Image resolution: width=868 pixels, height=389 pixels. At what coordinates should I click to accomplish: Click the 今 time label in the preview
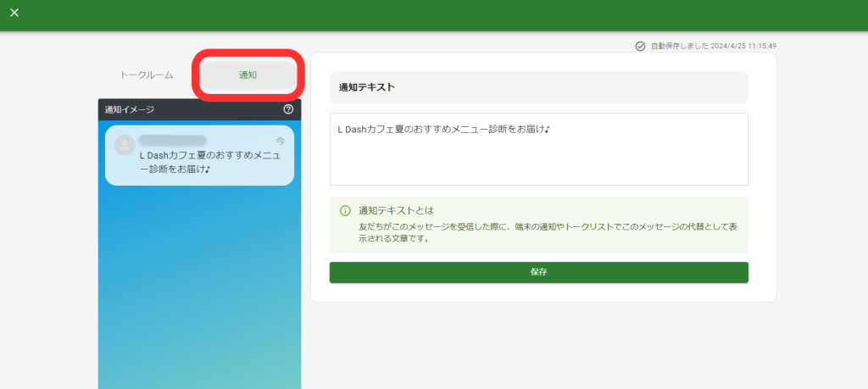[280, 141]
